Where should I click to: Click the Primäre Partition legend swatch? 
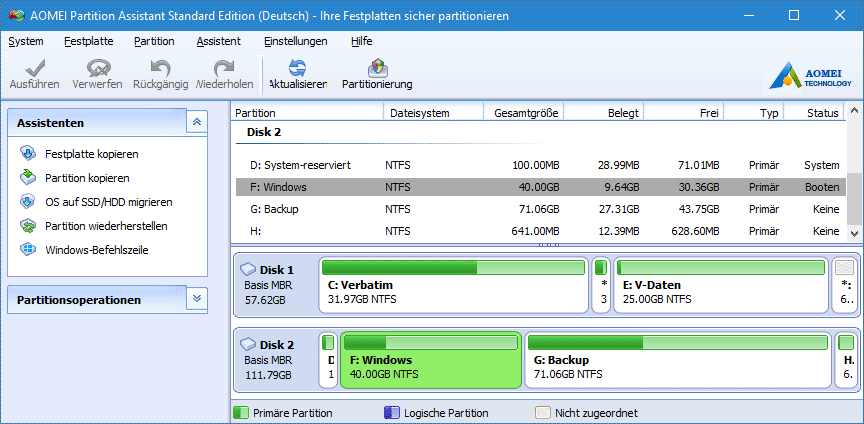pos(240,412)
